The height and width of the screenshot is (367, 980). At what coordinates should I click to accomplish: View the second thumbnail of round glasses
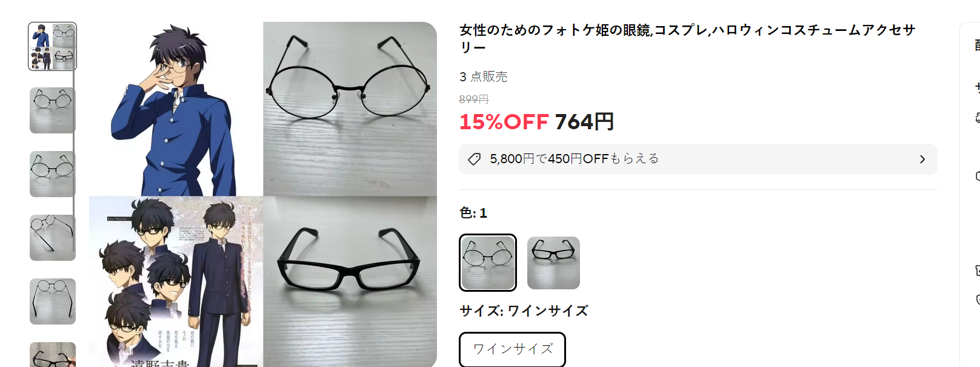click(x=53, y=110)
